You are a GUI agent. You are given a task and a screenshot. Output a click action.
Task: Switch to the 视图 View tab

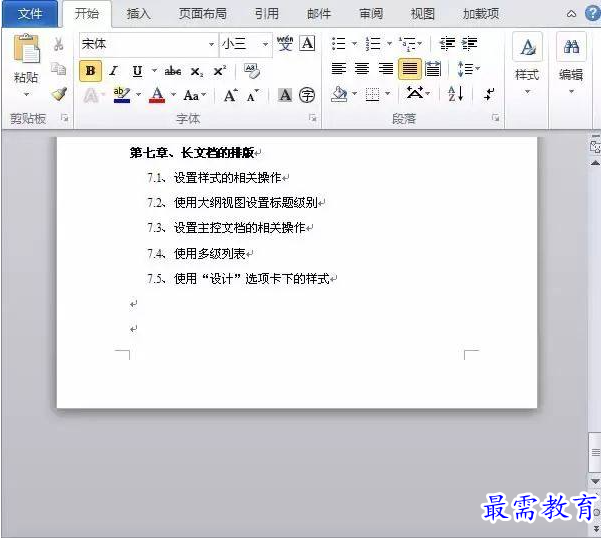(x=422, y=14)
